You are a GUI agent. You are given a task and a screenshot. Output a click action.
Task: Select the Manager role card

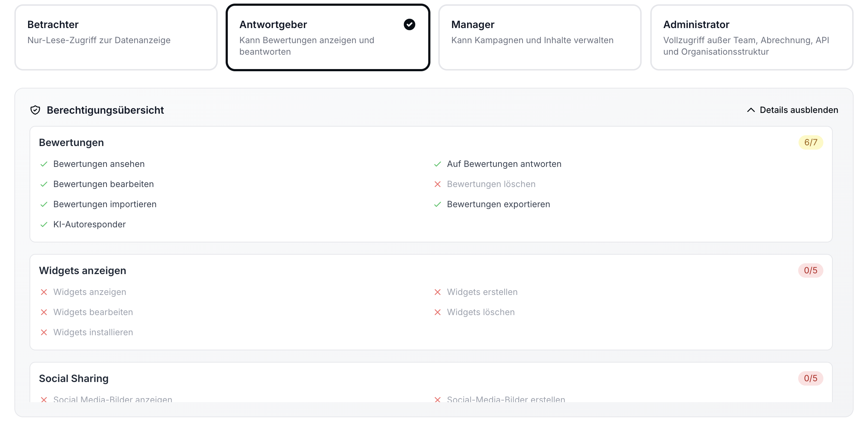(x=540, y=37)
